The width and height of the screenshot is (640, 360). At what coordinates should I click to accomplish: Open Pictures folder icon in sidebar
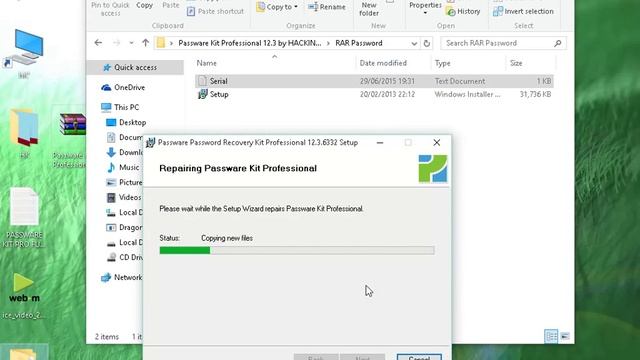[111, 182]
